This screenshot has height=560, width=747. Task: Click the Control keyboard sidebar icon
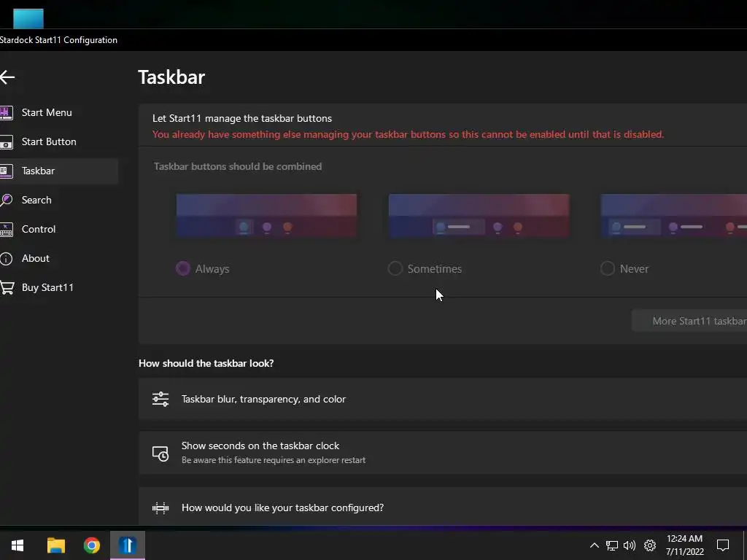6,229
